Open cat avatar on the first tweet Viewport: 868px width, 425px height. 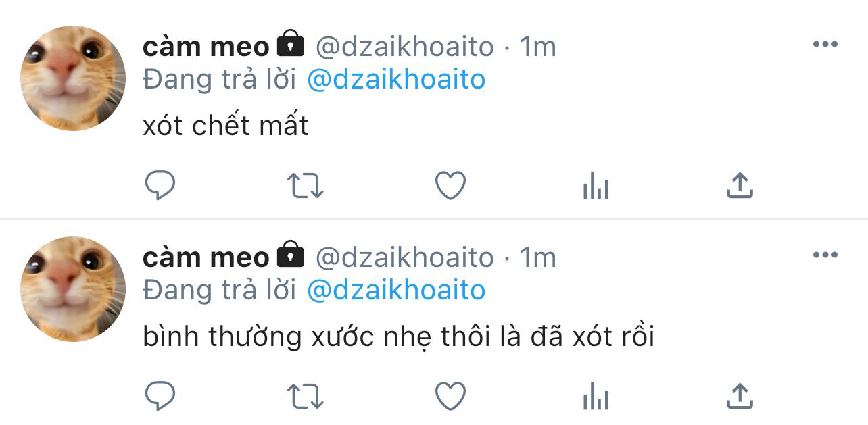pyautogui.click(x=73, y=78)
